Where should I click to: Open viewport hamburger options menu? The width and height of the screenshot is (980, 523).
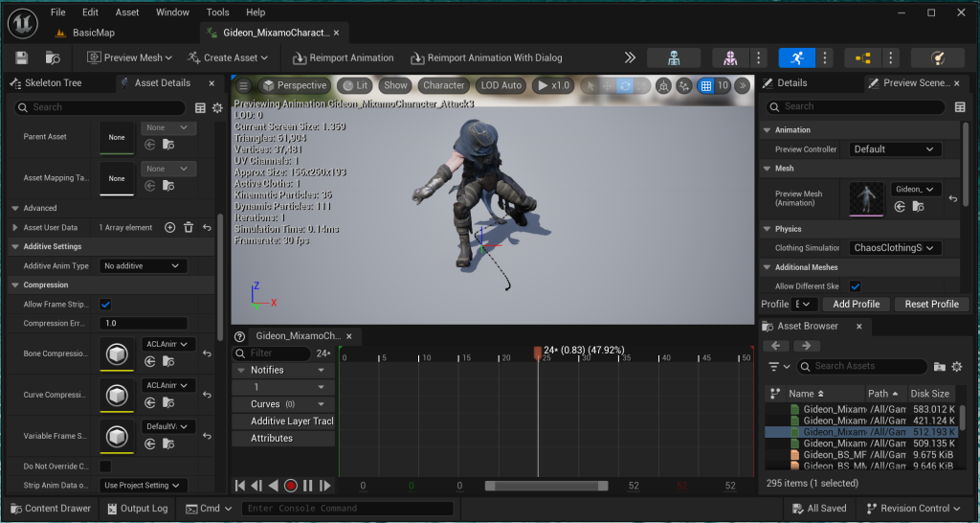click(x=244, y=85)
